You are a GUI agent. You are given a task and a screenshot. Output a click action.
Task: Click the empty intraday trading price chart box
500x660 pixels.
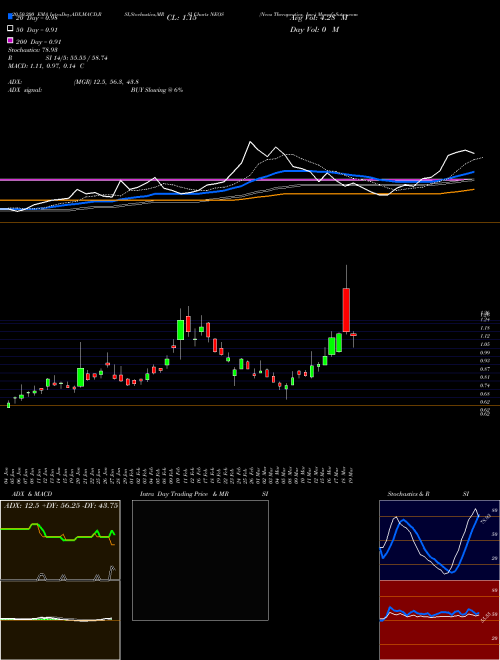[x=200, y=560]
